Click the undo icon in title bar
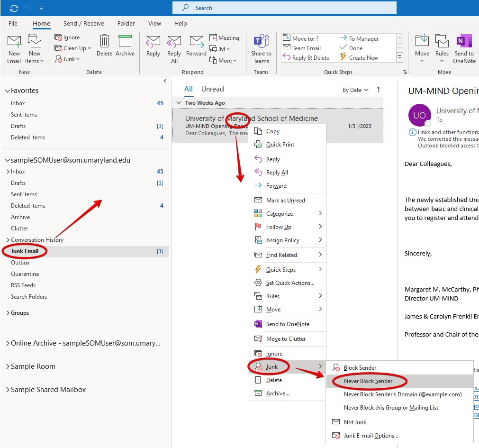The image size is (479, 448). tap(27, 8)
